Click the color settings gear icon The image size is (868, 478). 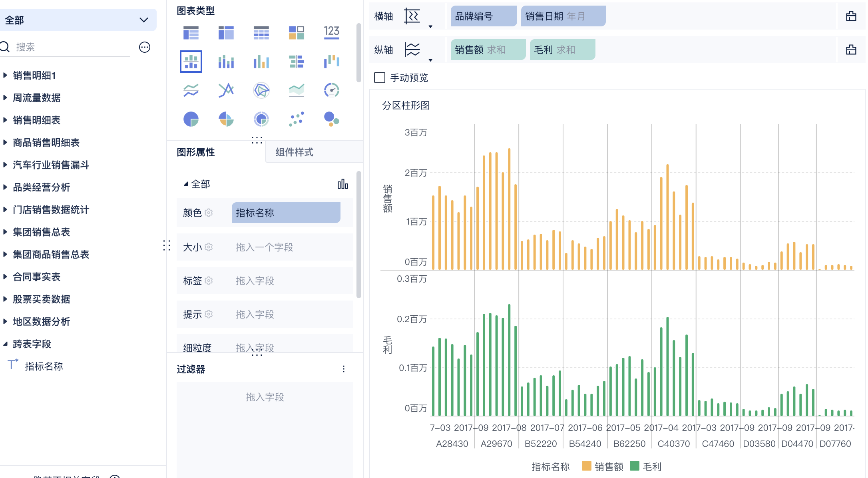tap(209, 213)
